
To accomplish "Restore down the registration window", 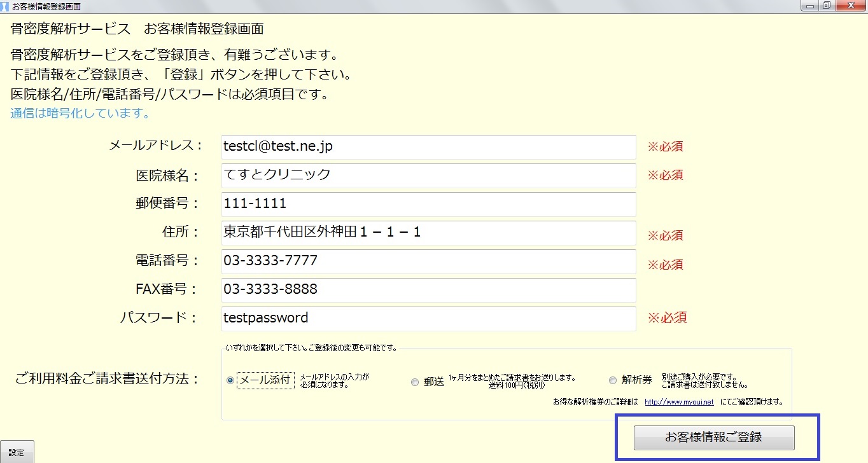I will (826, 6).
